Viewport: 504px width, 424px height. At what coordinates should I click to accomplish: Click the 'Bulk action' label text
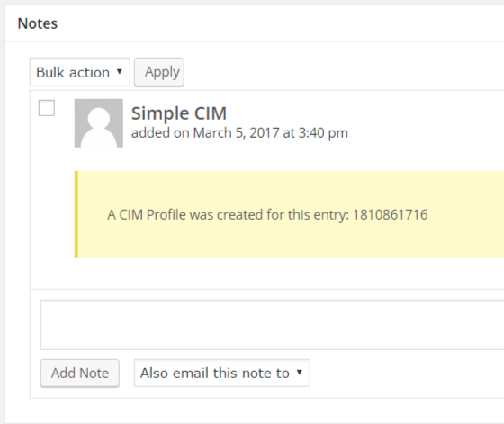(73, 72)
